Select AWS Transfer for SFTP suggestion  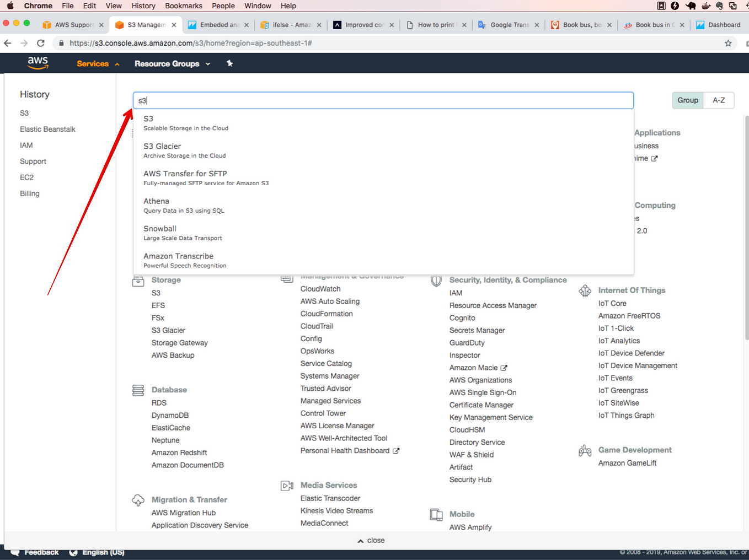point(383,178)
